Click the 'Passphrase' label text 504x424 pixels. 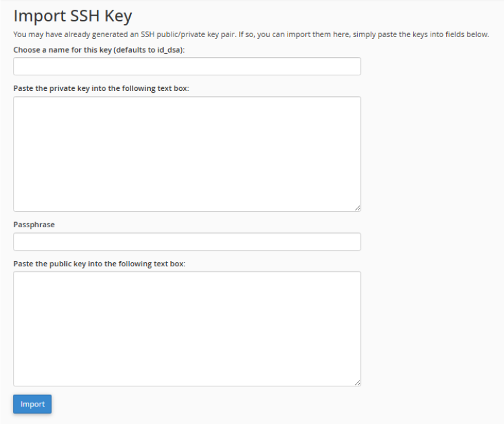pyautogui.click(x=34, y=225)
